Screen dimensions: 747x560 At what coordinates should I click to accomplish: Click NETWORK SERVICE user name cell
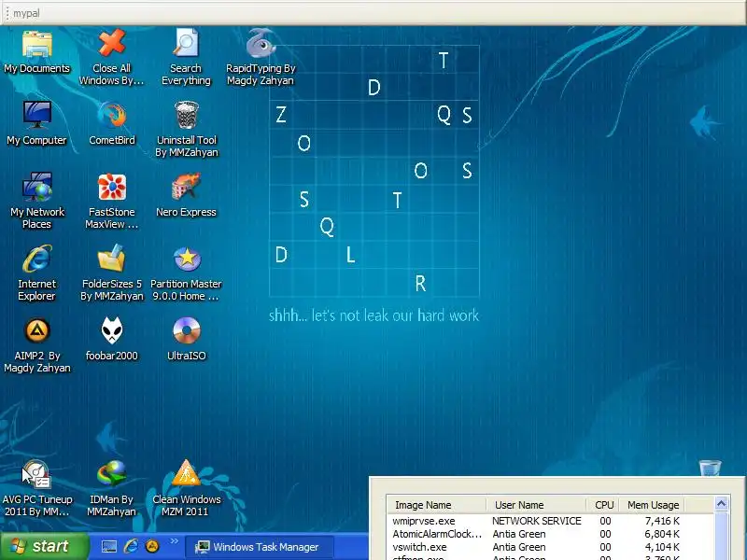(x=536, y=521)
